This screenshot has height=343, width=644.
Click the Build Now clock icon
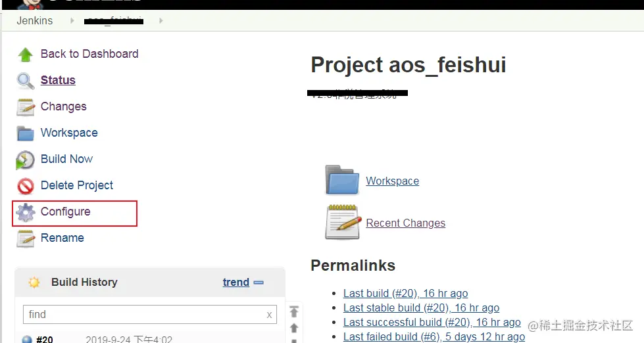pyautogui.click(x=25, y=160)
